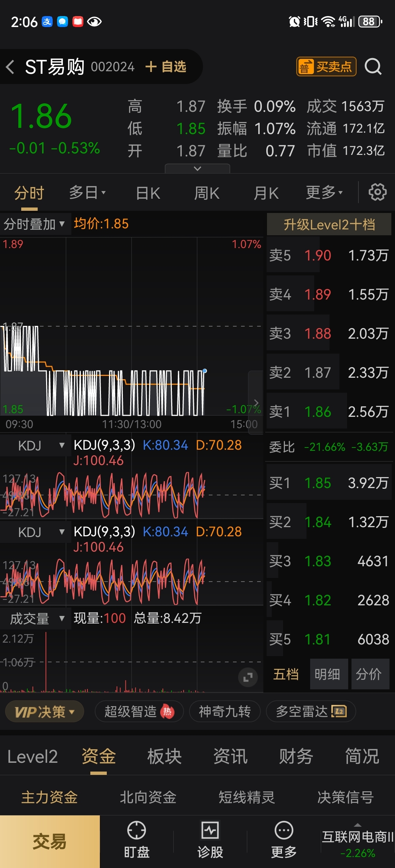The image size is (395, 868).
Task: Open 多日 multi-day dropdown
Action: click(x=87, y=193)
